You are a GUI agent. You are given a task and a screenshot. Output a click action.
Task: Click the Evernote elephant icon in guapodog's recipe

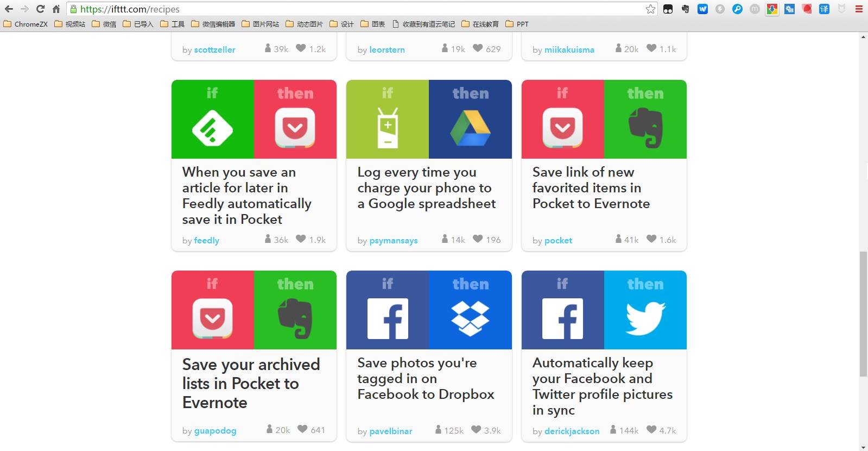click(295, 318)
